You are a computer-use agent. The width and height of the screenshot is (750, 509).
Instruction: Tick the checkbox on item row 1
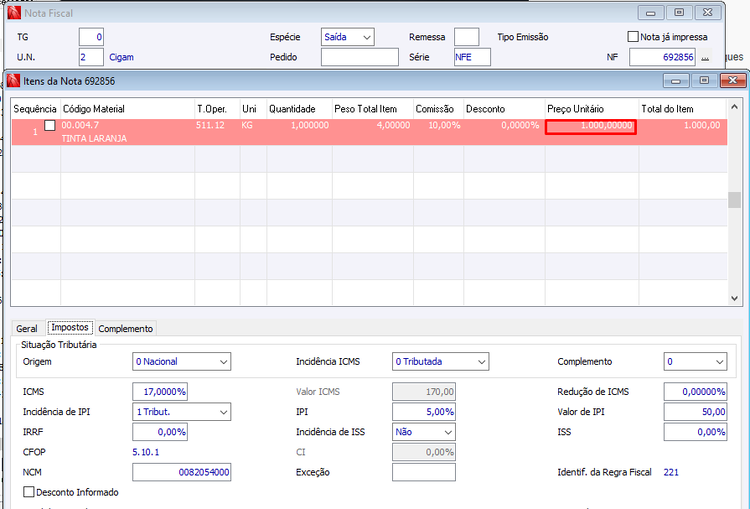50,125
